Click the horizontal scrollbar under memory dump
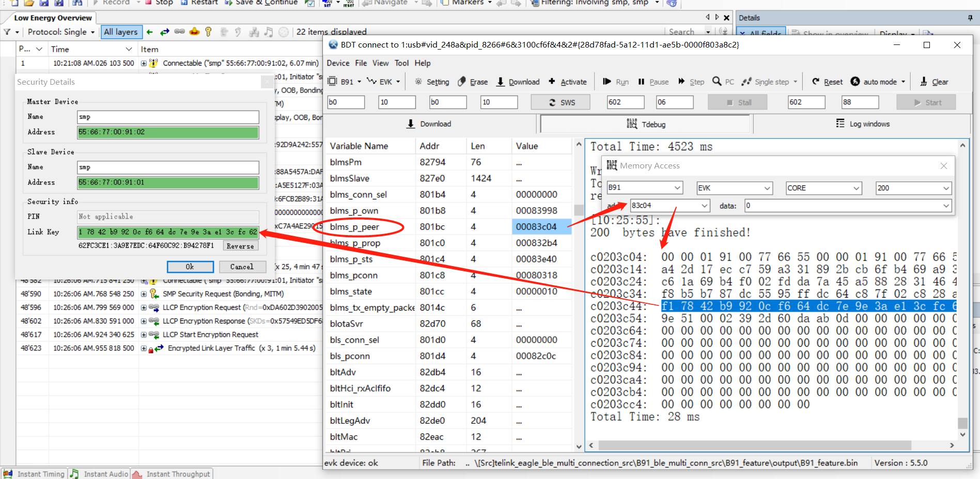The image size is (980, 479). 754,445
